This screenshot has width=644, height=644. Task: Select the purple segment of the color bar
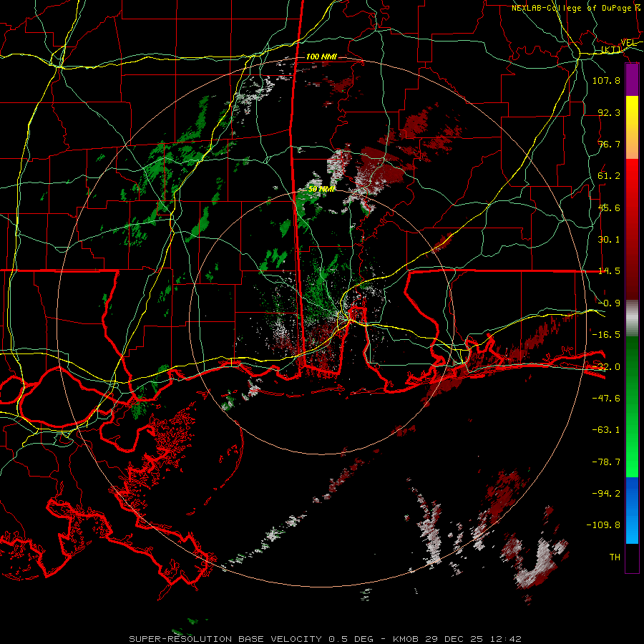(x=632, y=80)
